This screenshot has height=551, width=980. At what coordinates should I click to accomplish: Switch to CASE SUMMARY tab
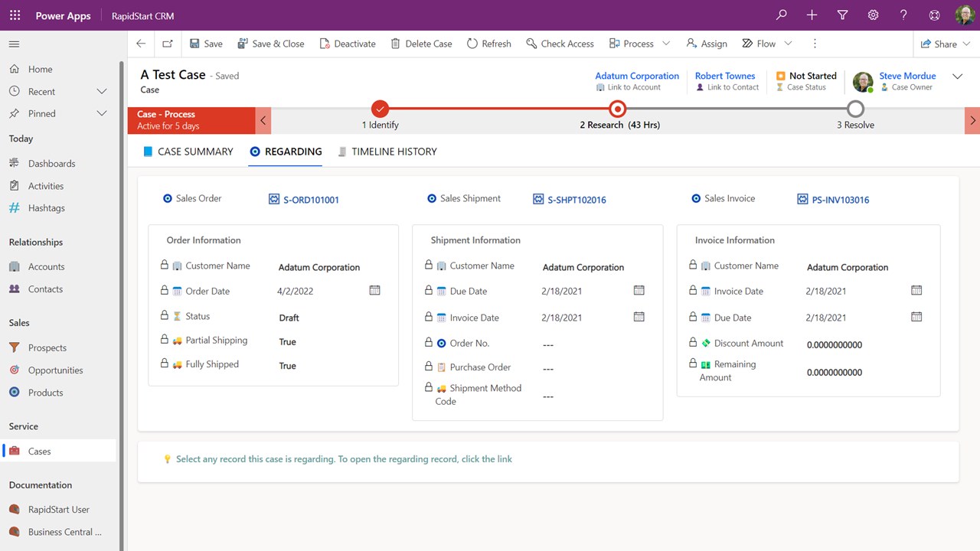point(188,152)
